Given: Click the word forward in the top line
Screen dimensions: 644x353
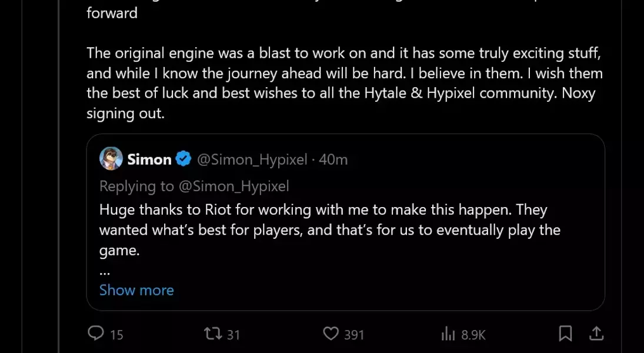Looking at the screenshot, I should (112, 13).
